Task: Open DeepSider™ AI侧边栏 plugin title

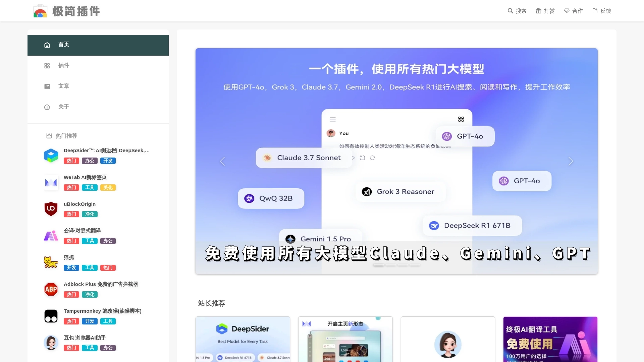Action: point(107,150)
